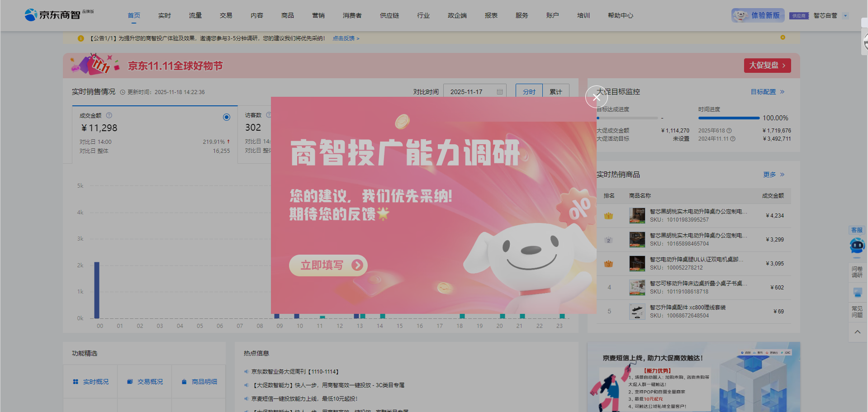Open the 实时概况 shortcut
868x412 pixels.
click(x=90, y=382)
